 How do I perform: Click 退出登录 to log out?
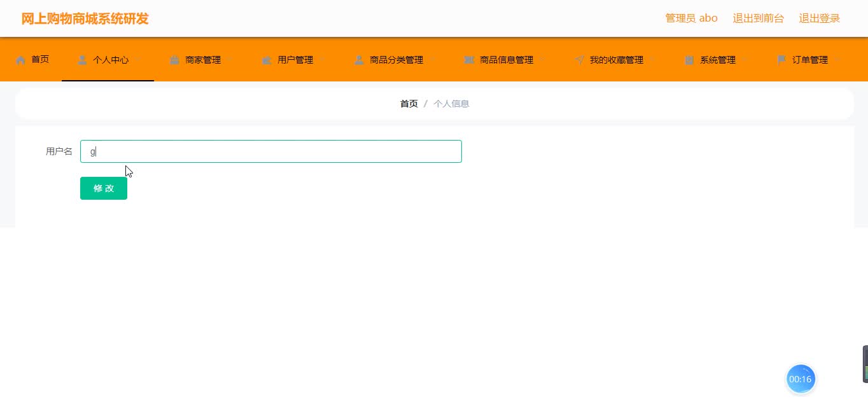(x=820, y=18)
